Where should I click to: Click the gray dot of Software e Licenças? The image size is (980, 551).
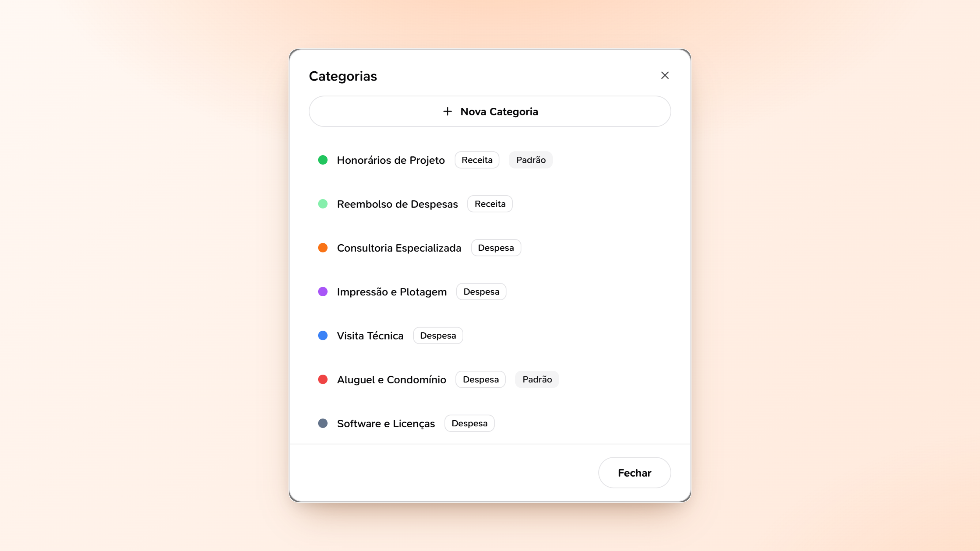(322, 423)
